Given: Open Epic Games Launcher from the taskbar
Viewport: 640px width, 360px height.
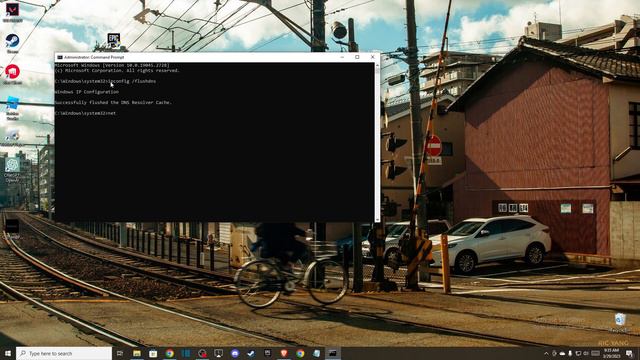Looking at the screenshot, I should point(267,353).
